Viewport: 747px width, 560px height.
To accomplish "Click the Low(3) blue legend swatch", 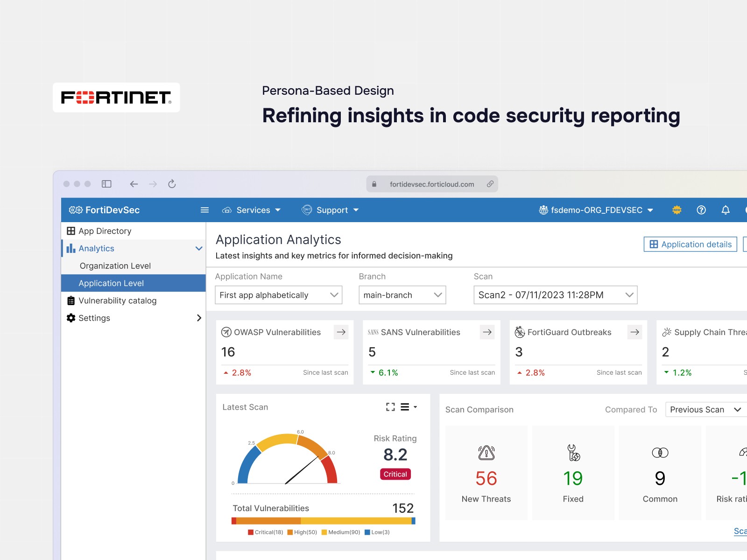I will [367, 532].
